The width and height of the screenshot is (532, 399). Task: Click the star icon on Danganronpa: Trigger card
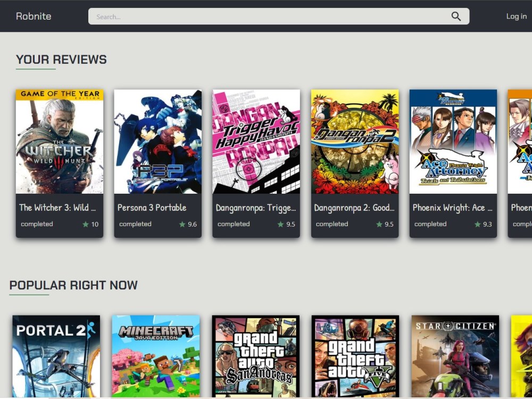(x=280, y=225)
